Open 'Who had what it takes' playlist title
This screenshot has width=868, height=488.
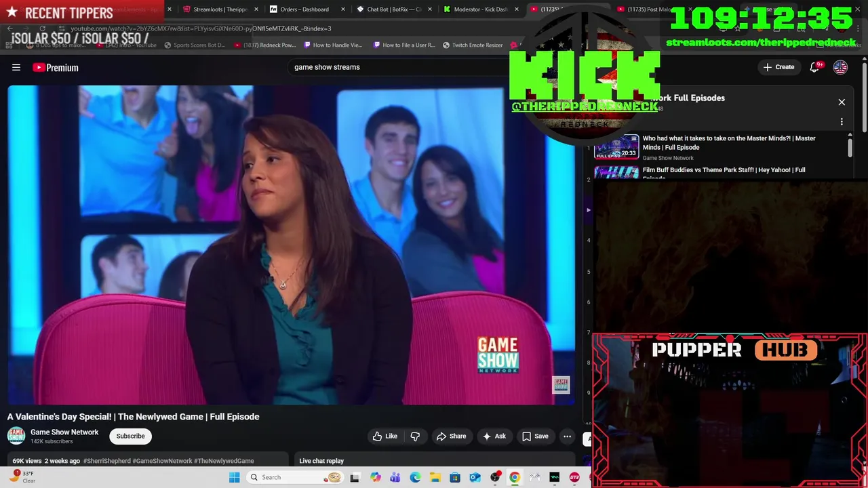coord(729,142)
